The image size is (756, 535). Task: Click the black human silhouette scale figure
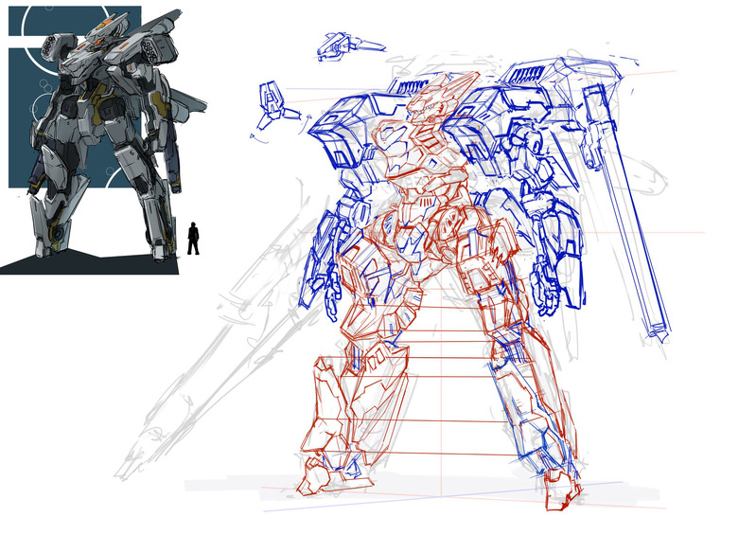pyautogui.click(x=193, y=239)
